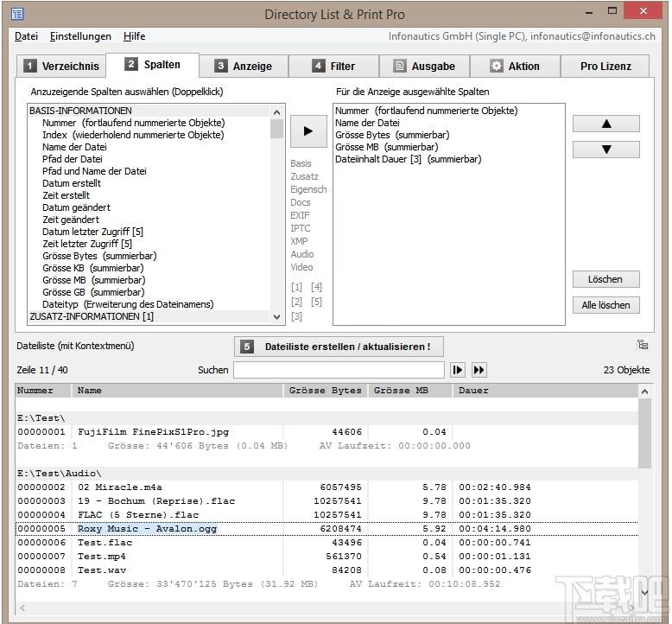Open the Einstellungen menu
The height and width of the screenshot is (624, 672).
pos(80,36)
